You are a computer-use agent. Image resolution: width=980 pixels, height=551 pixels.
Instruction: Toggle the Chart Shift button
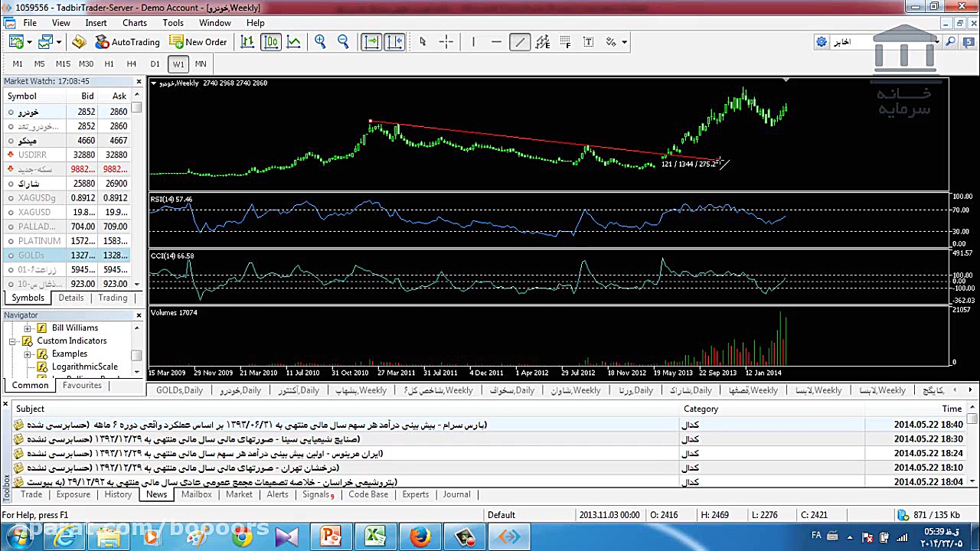coord(394,42)
